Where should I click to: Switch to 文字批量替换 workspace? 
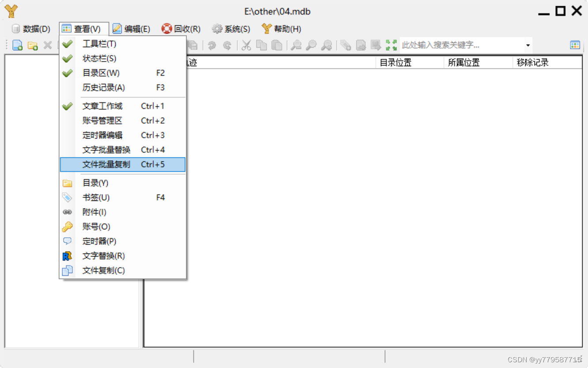pyautogui.click(x=123, y=150)
